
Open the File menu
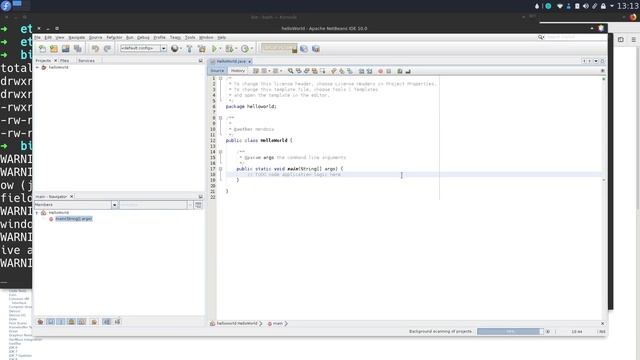click(37, 38)
